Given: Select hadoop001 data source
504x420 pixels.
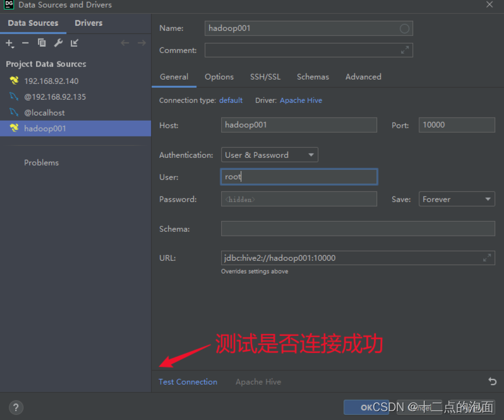Looking at the screenshot, I should coord(76,129).
